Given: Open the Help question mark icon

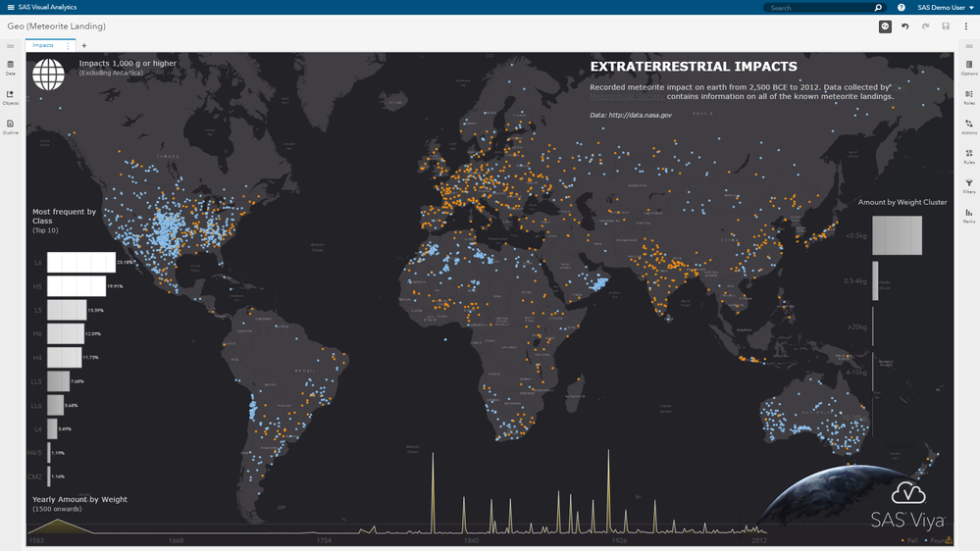Looking at the screenshot, I should (902, 8).
